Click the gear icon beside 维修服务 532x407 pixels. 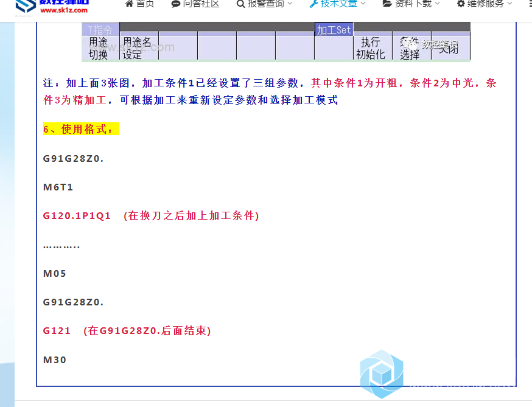(x=461, y=4)
